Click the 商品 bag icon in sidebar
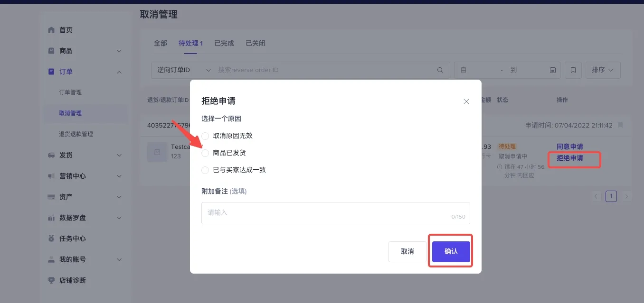 pos(51,51)
